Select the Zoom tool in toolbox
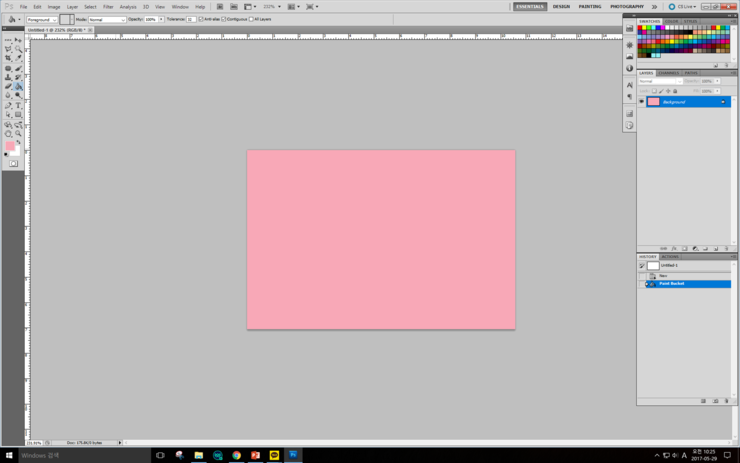This screenshot has height=463, width=740. pos(18,134)
